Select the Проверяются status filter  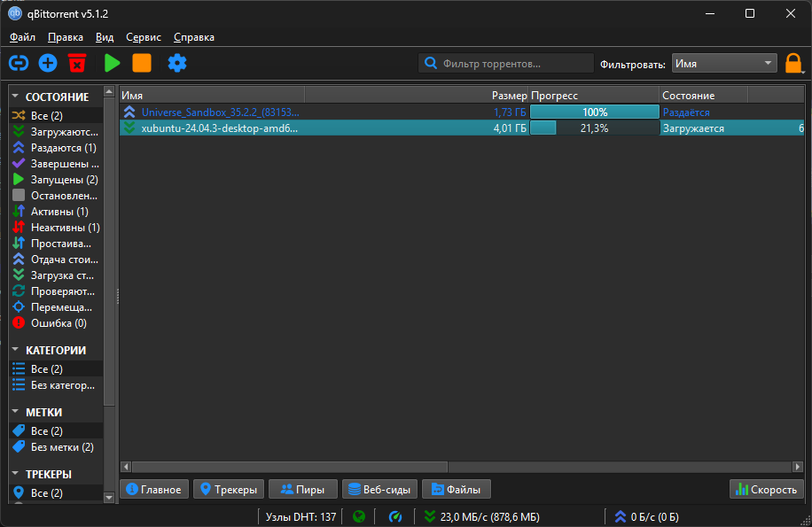pos(56,291)
